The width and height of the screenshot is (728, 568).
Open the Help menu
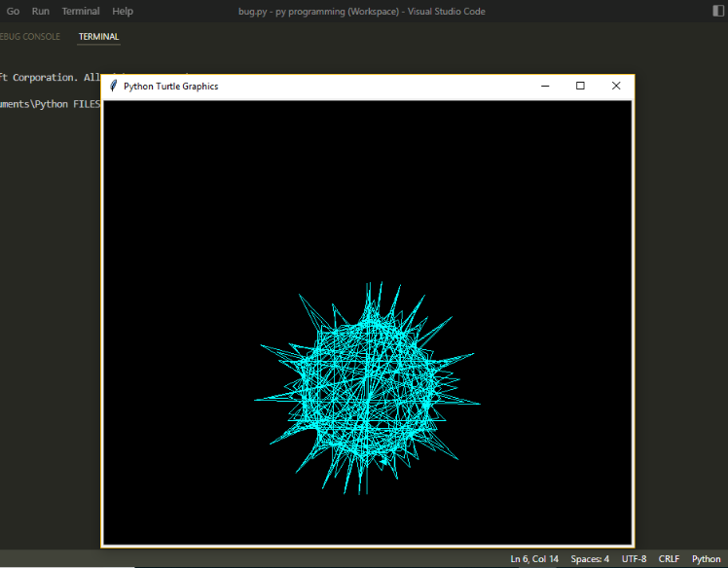[123, 12]
